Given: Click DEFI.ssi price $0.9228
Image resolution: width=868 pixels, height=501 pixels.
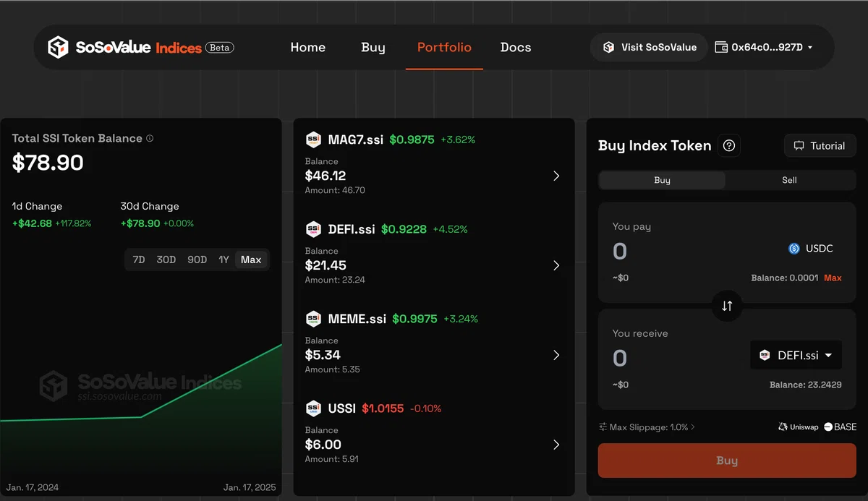Looking at the screenshot, I should [404, 229].
